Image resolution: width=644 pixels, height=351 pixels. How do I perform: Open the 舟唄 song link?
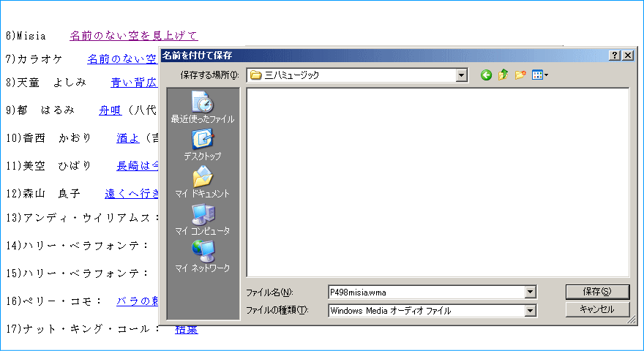[x=109, y=110]
